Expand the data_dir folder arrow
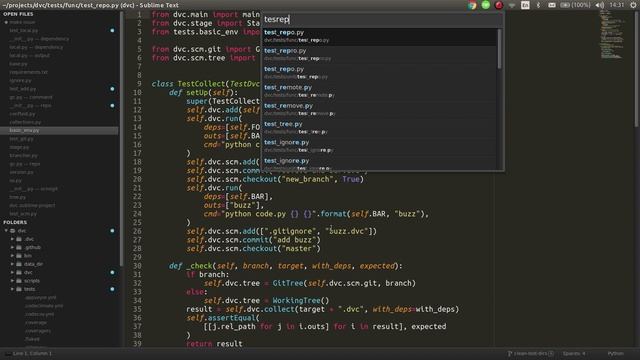 pos(12,264)
